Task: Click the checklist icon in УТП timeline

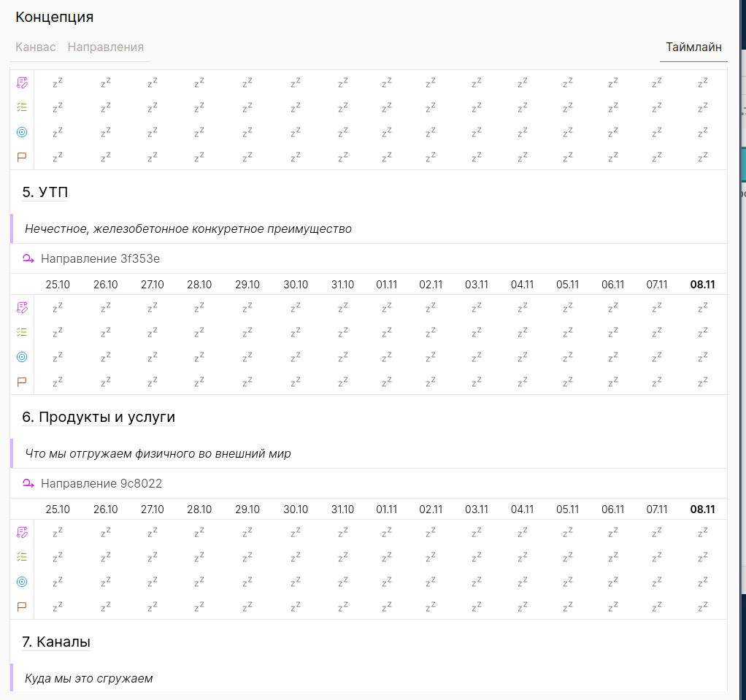Action: tap(22, 333)
